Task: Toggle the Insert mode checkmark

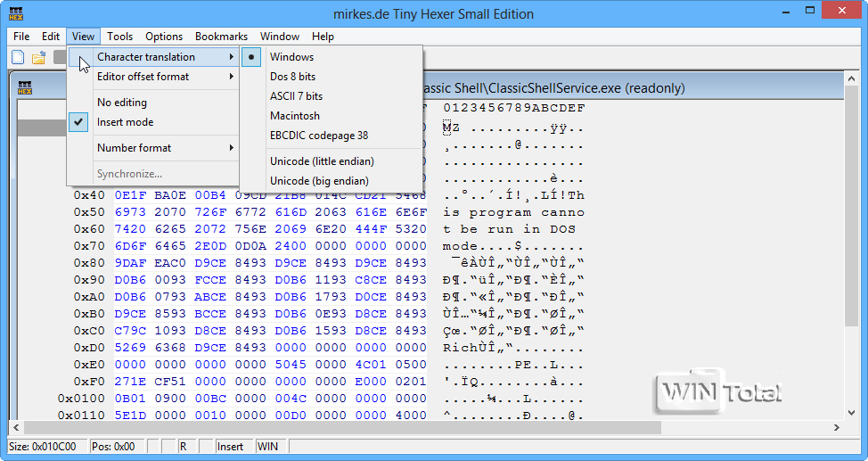Action: (x=125, y=122)
